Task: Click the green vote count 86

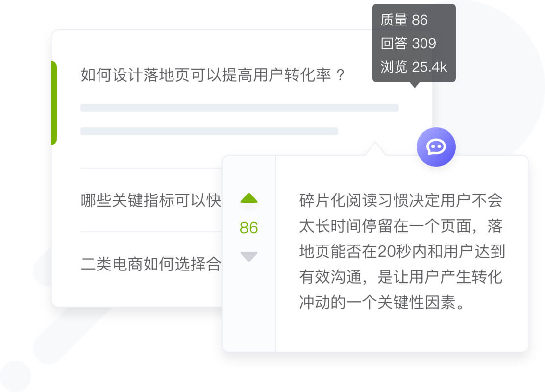Action: [249, 228]
